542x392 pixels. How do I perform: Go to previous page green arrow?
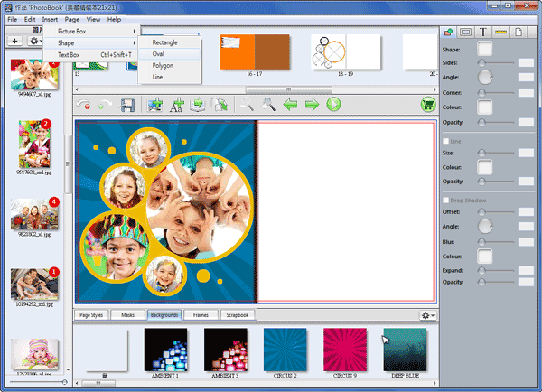pos(290,105)
